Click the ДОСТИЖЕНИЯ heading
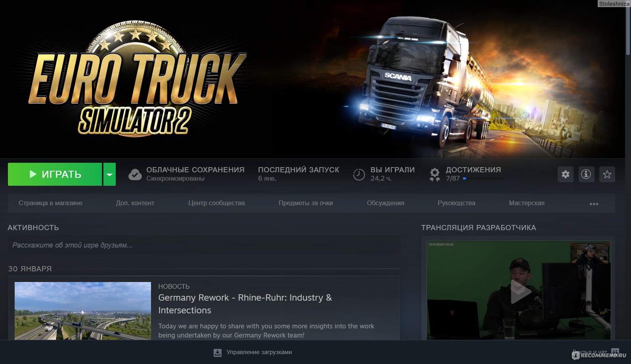 (473, 170)
